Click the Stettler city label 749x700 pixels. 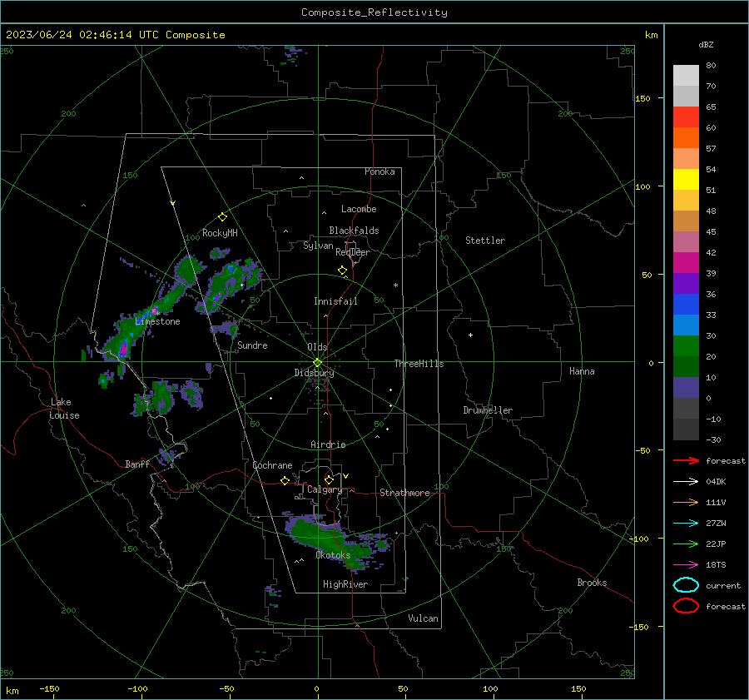coord(485,241)
